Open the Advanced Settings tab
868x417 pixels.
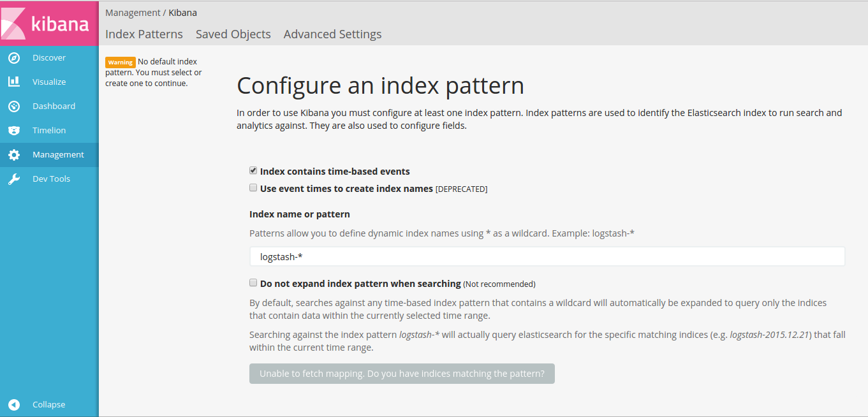pyautogui.click(x=332, y=34)
